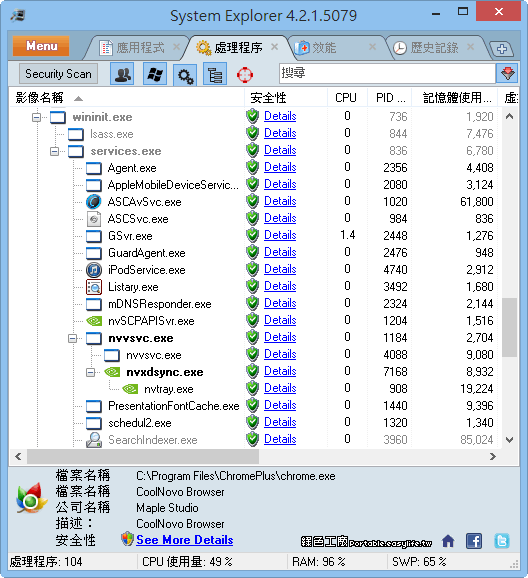Screen dimensions: 528x578
Task: Close the 效能 tab
Action: pyautogui.click(x=372, y=47)
